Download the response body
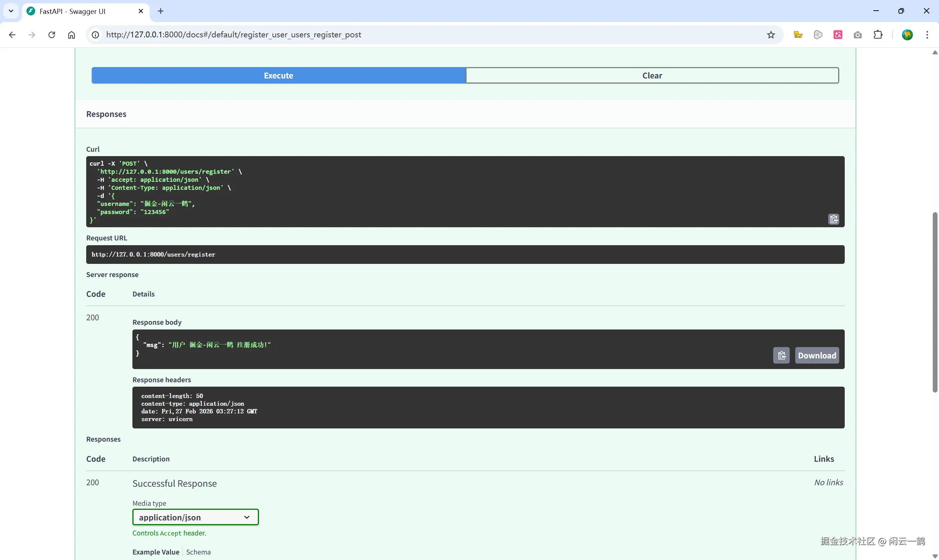Screen dimensions: 939x560 coord(816,355)
